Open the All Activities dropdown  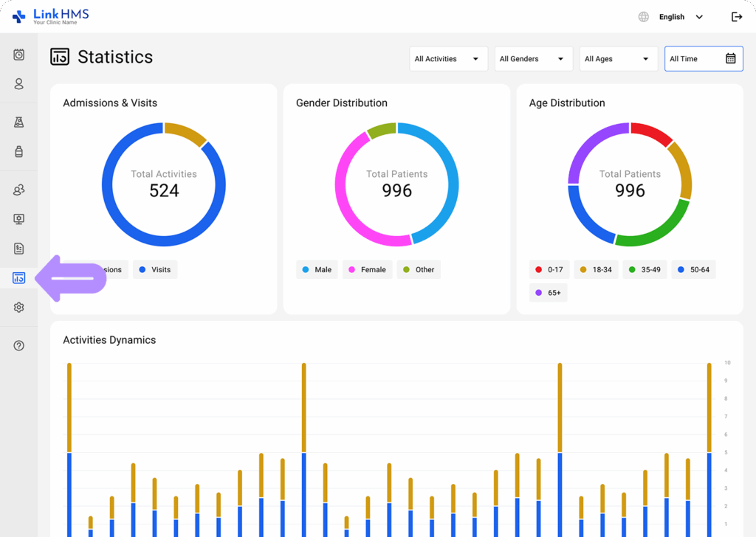(448, 58)
